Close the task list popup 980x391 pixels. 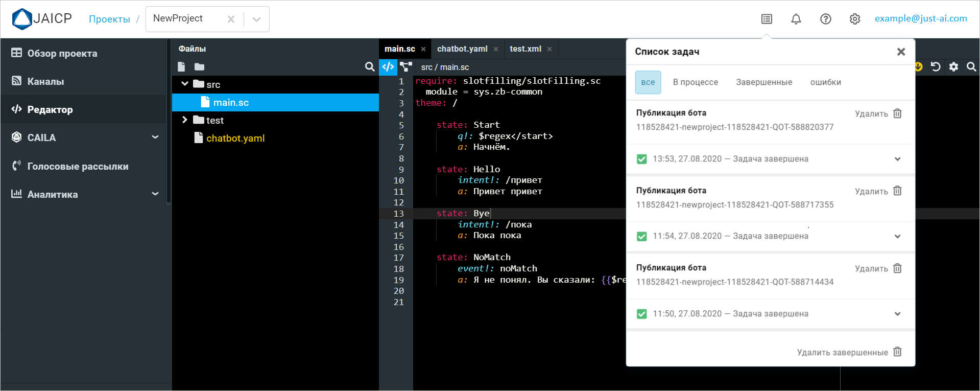click(x=901, y=52)
